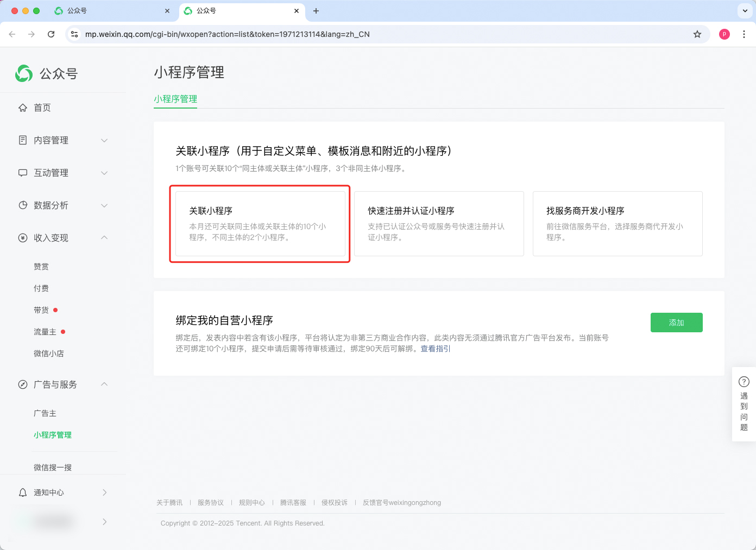This screenshot has width=756, height=550.
Task: Expand the 数据分析 menu chevron
Action: click(104, 206)
